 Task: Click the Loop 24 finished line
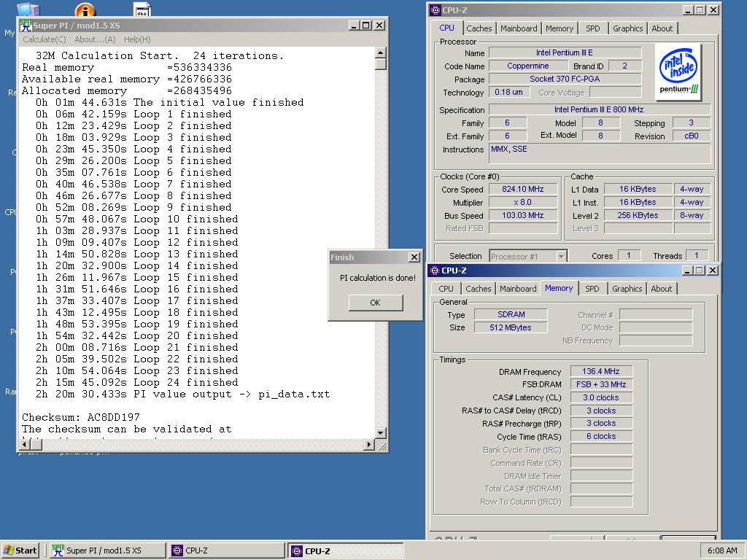click(x=136, y=382)
